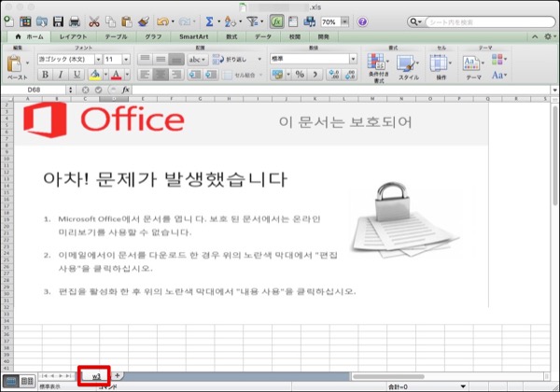Image resolution: width=560 pixels, height=392 pixels.
Task: Collapse the ribbon with chevron
Action: click(x=535, y=36)
